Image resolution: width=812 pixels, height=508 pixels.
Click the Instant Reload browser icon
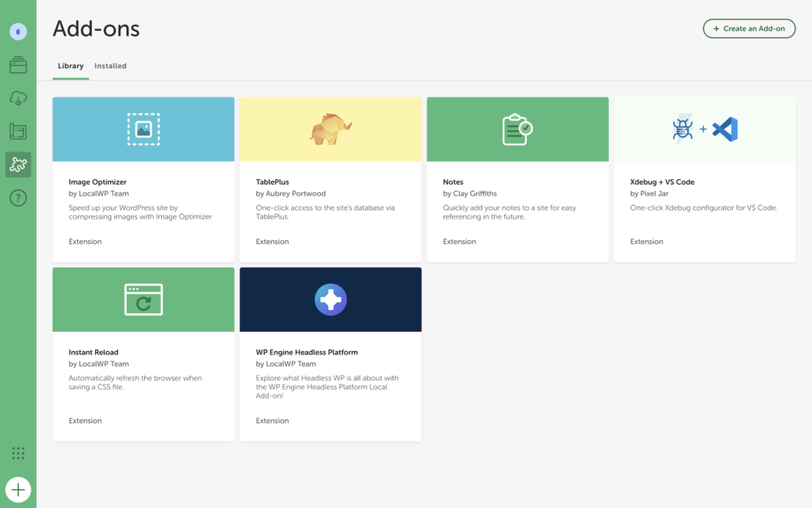(x=144, y=300)
